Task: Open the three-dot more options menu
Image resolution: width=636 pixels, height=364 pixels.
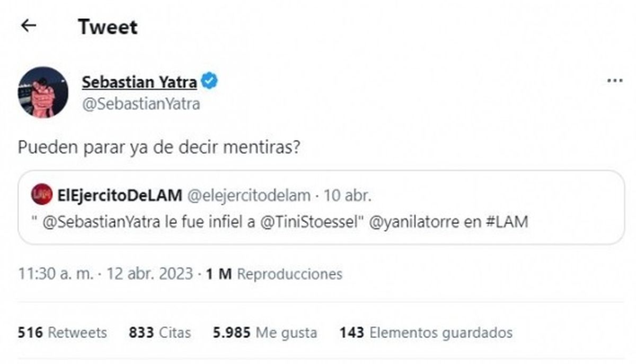Action: tap(614, 81)
